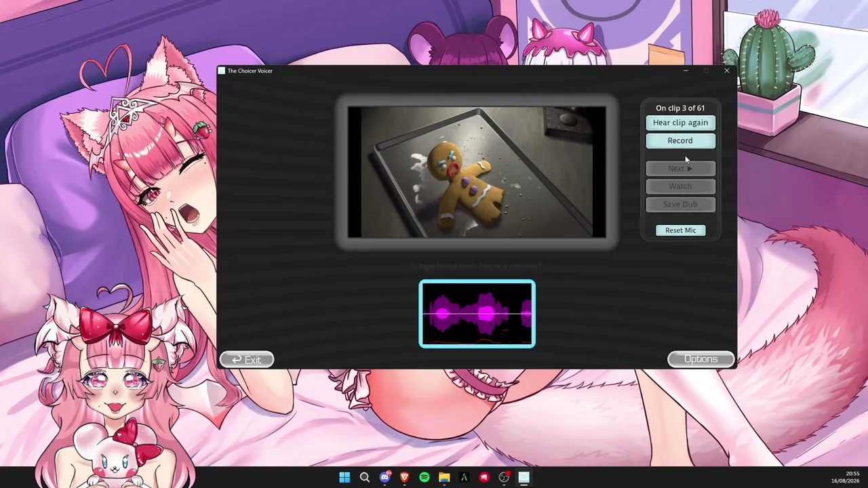Click The Choicer Voicer title bar icon

coord(221,70)
